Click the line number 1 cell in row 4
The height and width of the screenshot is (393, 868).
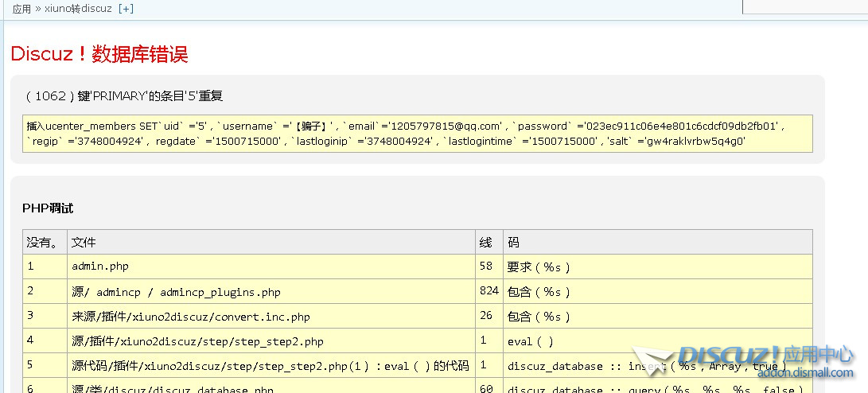[x=489, y=341]
